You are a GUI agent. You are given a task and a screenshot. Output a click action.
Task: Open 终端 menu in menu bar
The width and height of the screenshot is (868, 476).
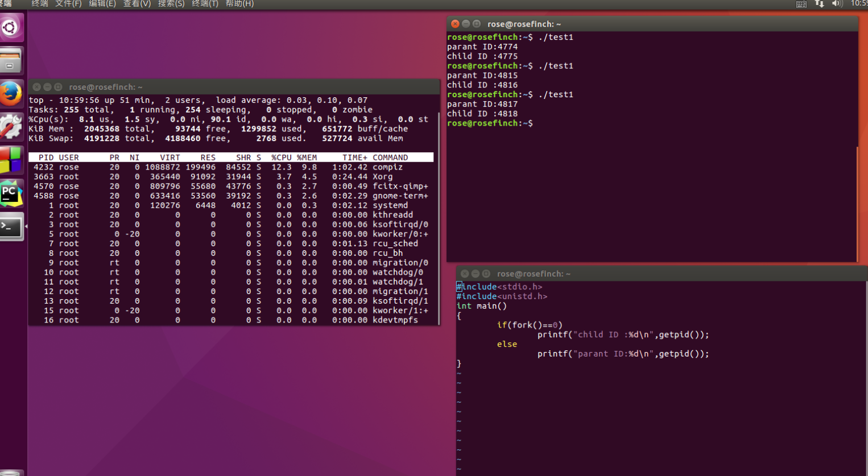coord(40,4)
